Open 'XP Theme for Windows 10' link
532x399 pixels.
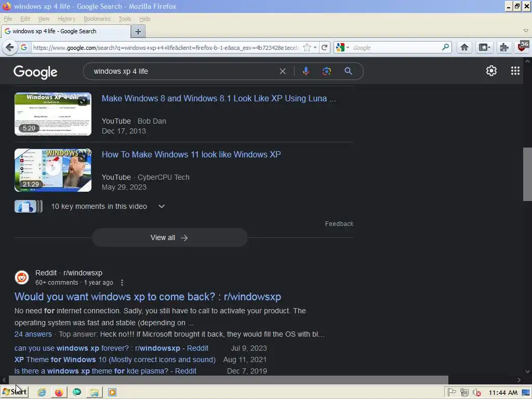(x=115, y=360)
